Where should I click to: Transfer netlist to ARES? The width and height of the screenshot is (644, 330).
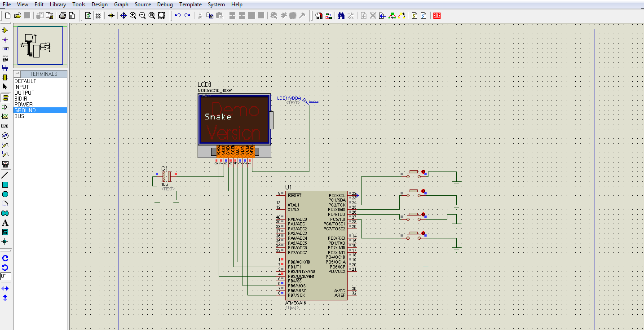pos(437,16)
